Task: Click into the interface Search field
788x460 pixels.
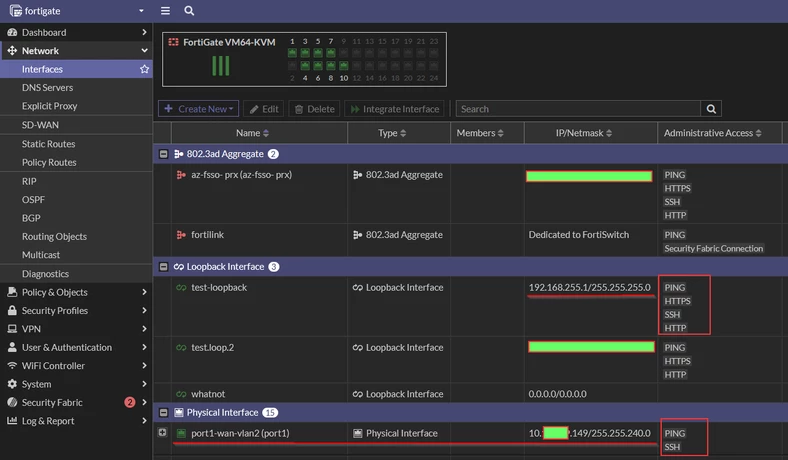Action: [578, 109]
